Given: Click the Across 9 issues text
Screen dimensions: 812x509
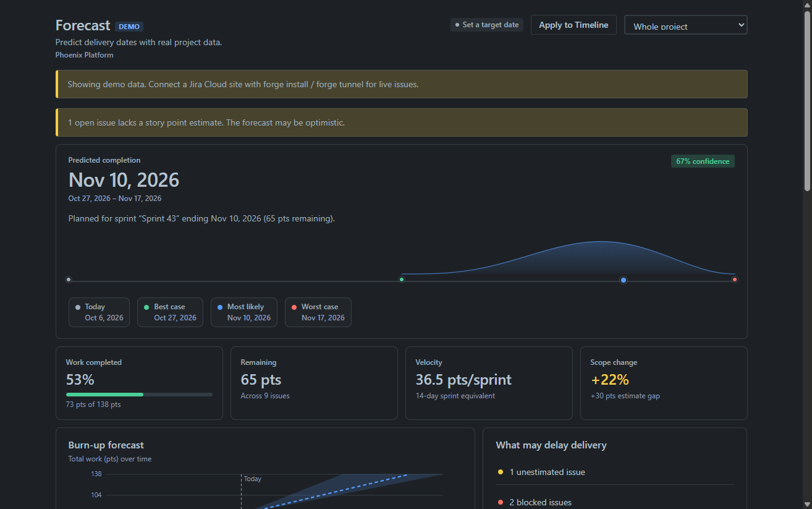Looking at the screenshot, I should click(265, 396).
